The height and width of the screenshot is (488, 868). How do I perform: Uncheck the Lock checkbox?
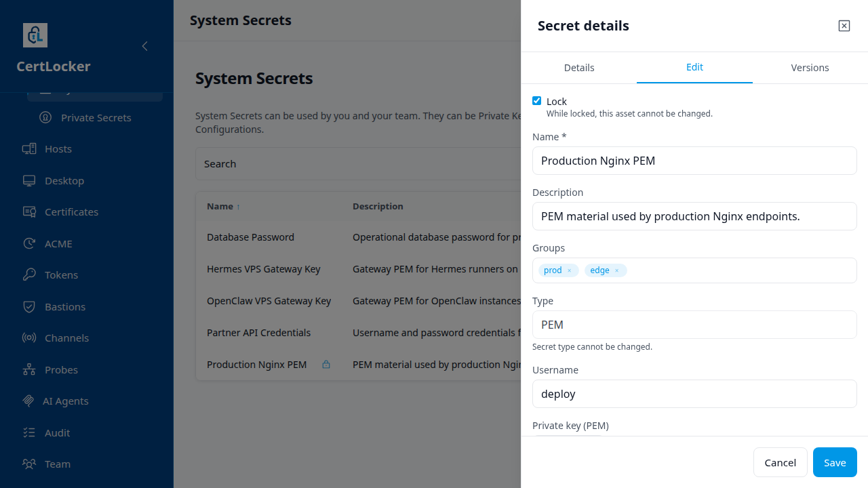coord(537,101)
